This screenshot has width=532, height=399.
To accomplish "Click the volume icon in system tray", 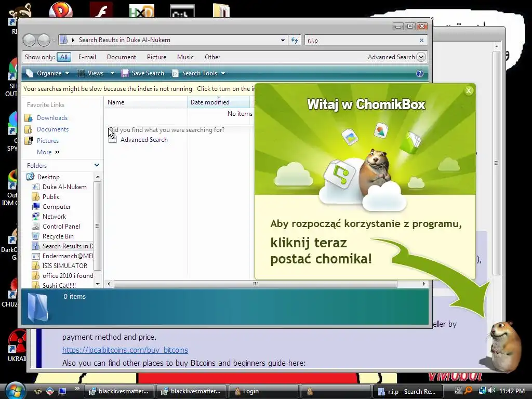I will point(491,391).
